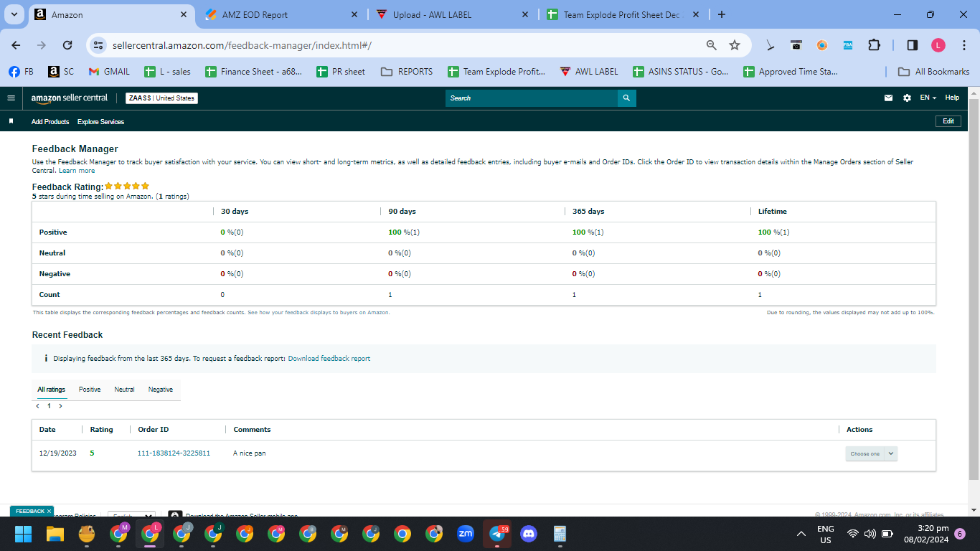Open the ASINS STATUS bookmark
This screenshot has width=980, height=551.
(681, 72)
